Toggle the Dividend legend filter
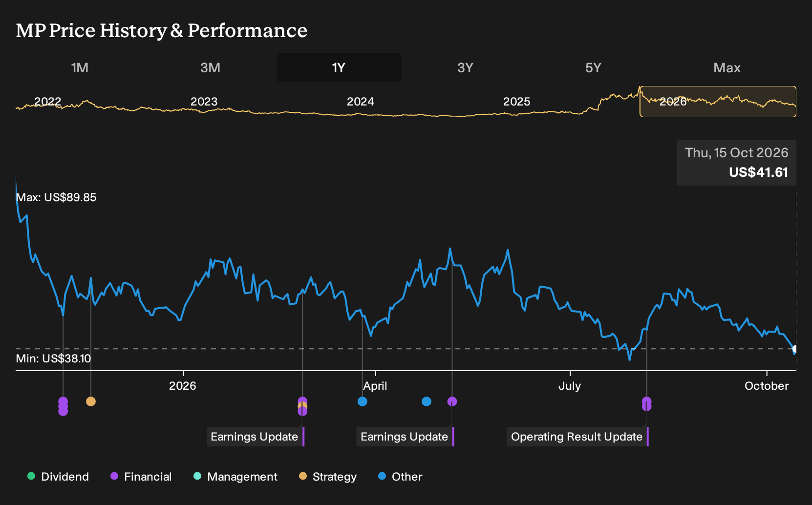Image resolution: width=812 pixels, height=505 pixels. pyautogui.click(x=58, y=477)
